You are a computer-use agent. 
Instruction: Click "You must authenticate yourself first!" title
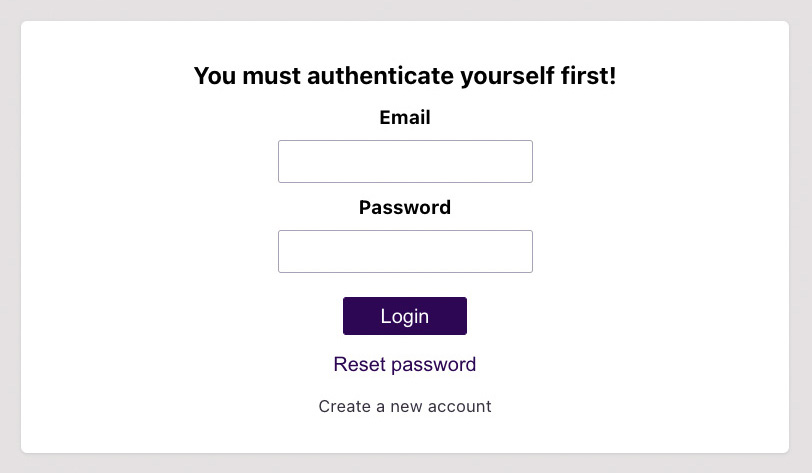[405, 76]
